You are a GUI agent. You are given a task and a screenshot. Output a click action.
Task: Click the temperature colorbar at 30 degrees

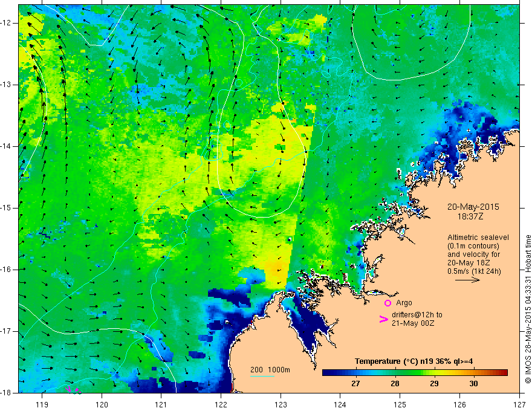tap(473, 373)
